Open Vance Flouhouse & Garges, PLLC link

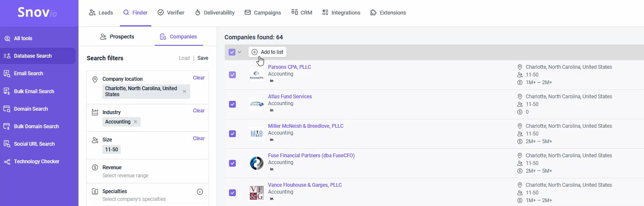point(305,185)
